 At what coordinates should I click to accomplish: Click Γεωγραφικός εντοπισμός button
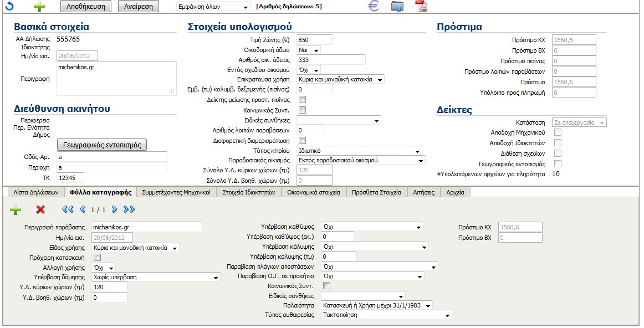(x=102, y=145)
